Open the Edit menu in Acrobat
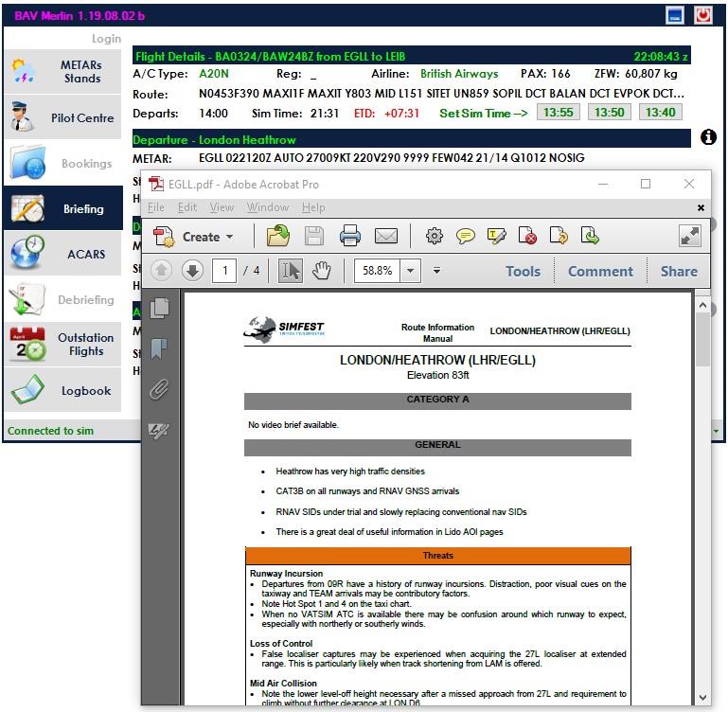Image resolution: width=728 pixels, height=712 pixels. pos(187,207)
